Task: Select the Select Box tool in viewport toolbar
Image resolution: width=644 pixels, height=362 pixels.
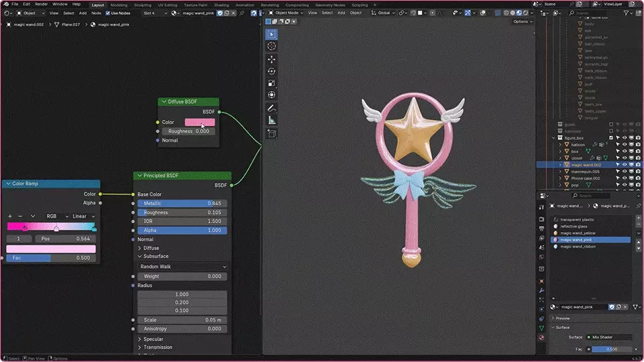Action: point(272,34)
